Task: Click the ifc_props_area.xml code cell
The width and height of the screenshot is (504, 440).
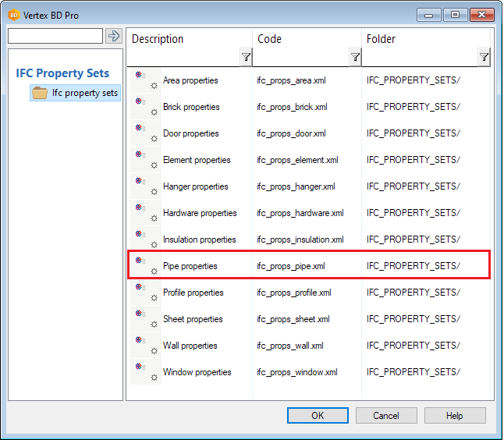Action: coord(291,80)
